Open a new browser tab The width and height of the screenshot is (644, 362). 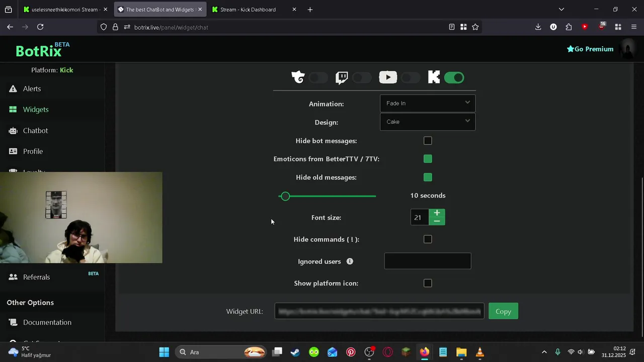[310, 10]
